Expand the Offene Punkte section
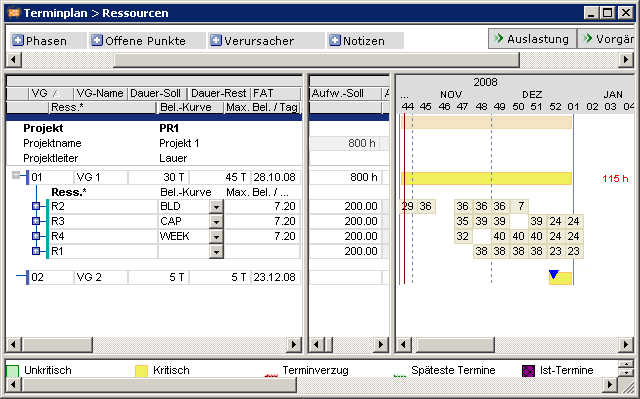This screenshot has width=640, height=399. (97, 40)
